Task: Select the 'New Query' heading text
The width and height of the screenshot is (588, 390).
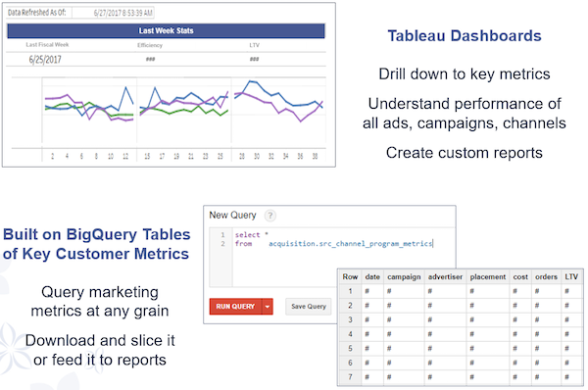Action: pyautogui.click(x=232, y=216)
